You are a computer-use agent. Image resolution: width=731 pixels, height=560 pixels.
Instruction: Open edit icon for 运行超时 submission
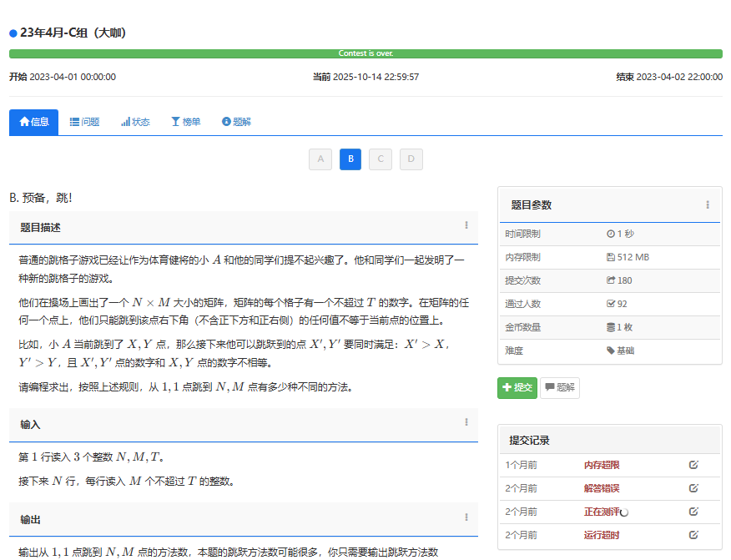point(693,535)
